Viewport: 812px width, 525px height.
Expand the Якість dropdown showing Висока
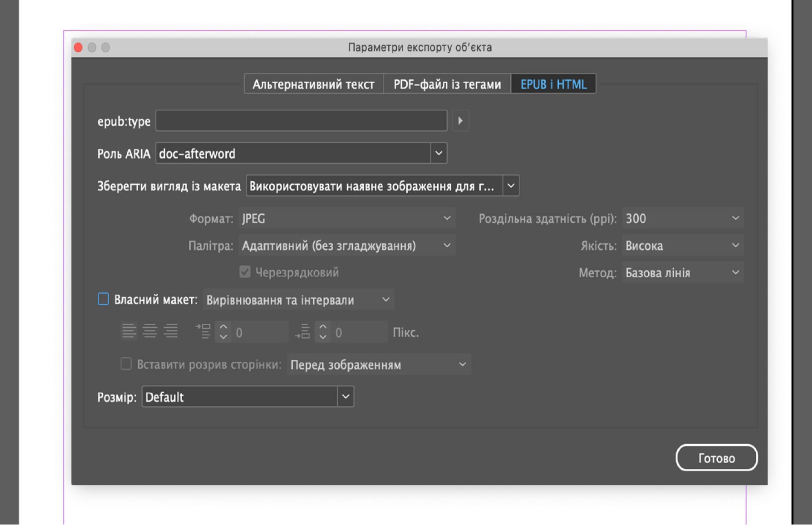click(x=735, y=245)
